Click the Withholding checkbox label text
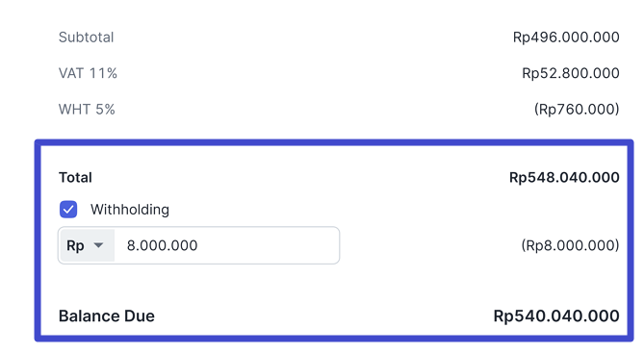 (x=130, y=210)
